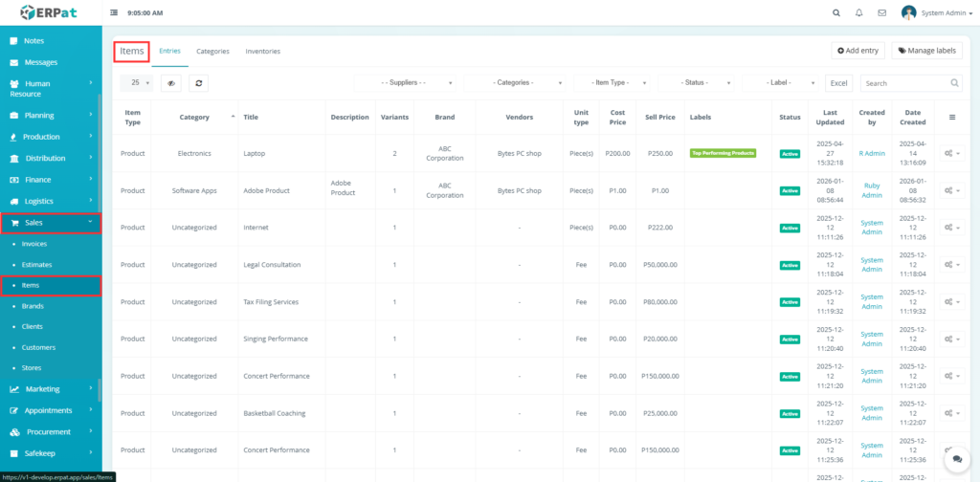Click the Top Performing Products green label
The height and width of the screenshot is (482, 980).
[723, 153]
